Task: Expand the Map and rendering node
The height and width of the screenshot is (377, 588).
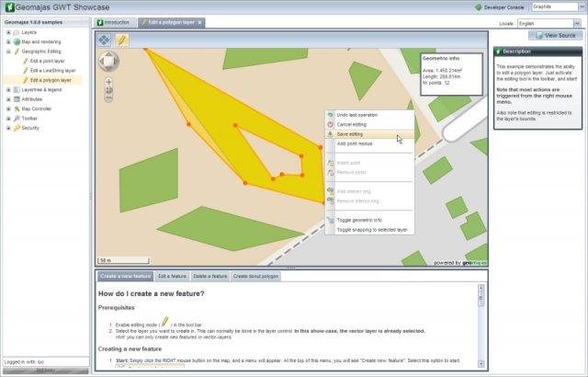Action: click(8, 42)
